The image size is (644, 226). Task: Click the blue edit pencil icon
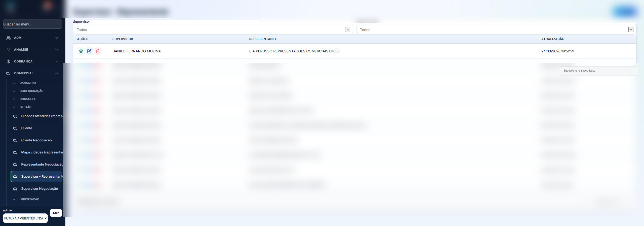(x=89, y=51)
